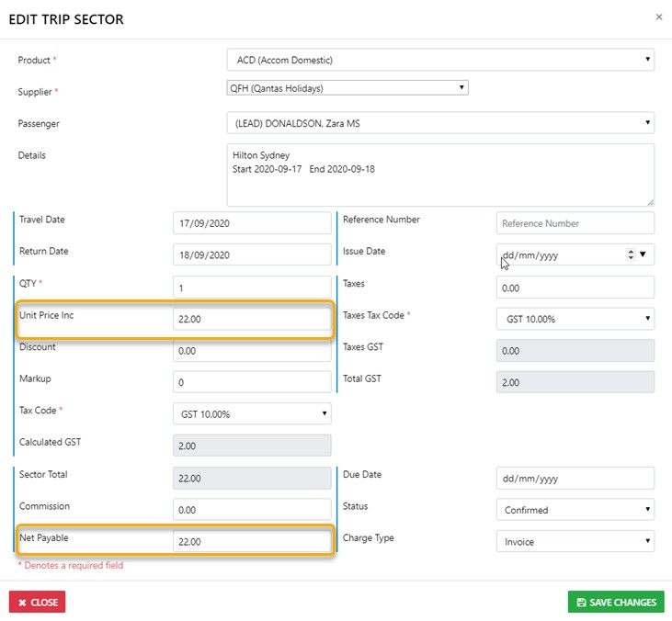Change the Status dropdown
The image size is (672, 621).
coord(575,510)
